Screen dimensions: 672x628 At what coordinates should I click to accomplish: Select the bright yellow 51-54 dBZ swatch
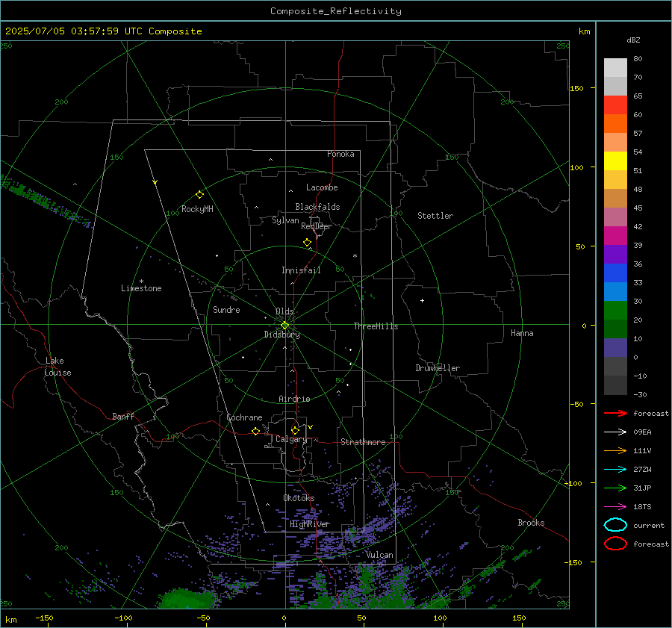coord(615,161)
